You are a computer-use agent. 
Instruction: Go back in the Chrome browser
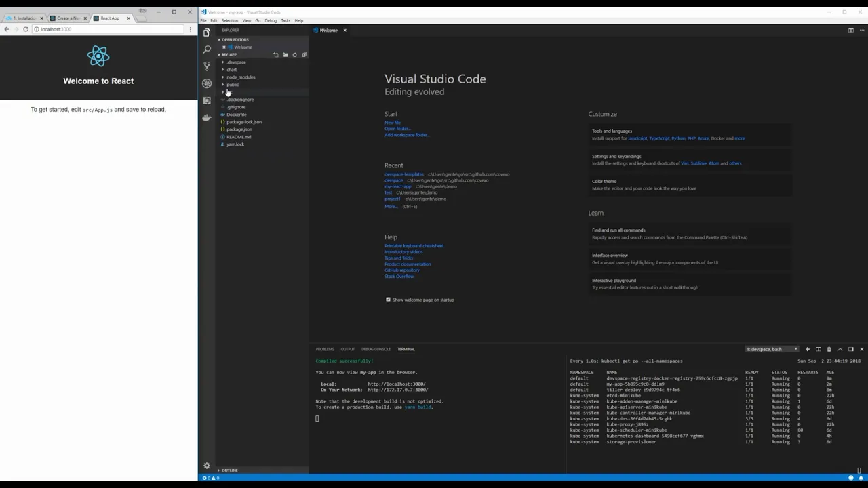pyautogui.click(x=7, y=29)
